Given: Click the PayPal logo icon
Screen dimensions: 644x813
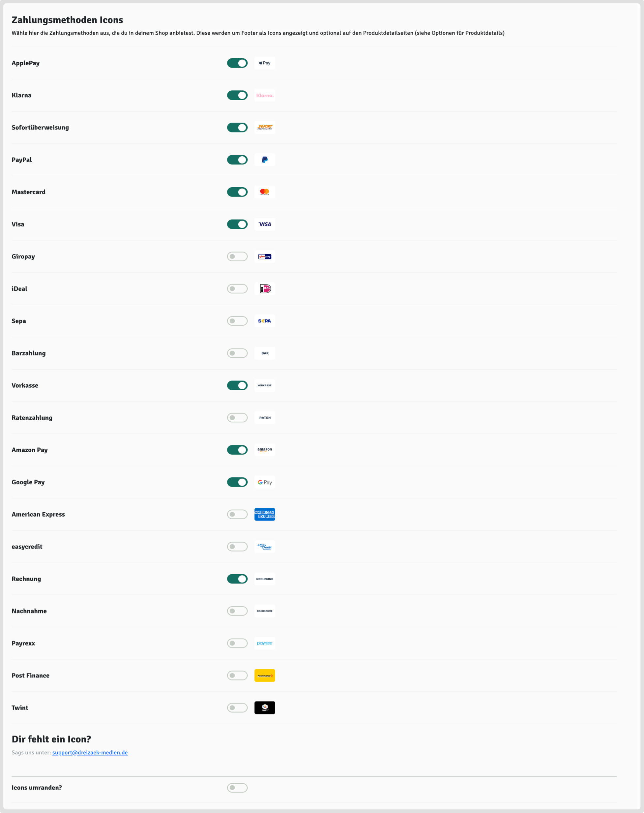Looking at the screenshot, I should [x=264, y=160].
